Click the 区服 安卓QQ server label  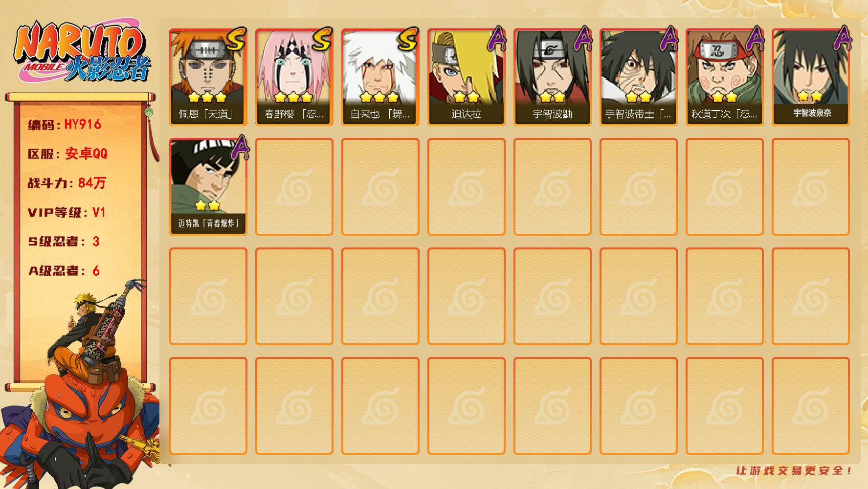[x=67, y=154]
